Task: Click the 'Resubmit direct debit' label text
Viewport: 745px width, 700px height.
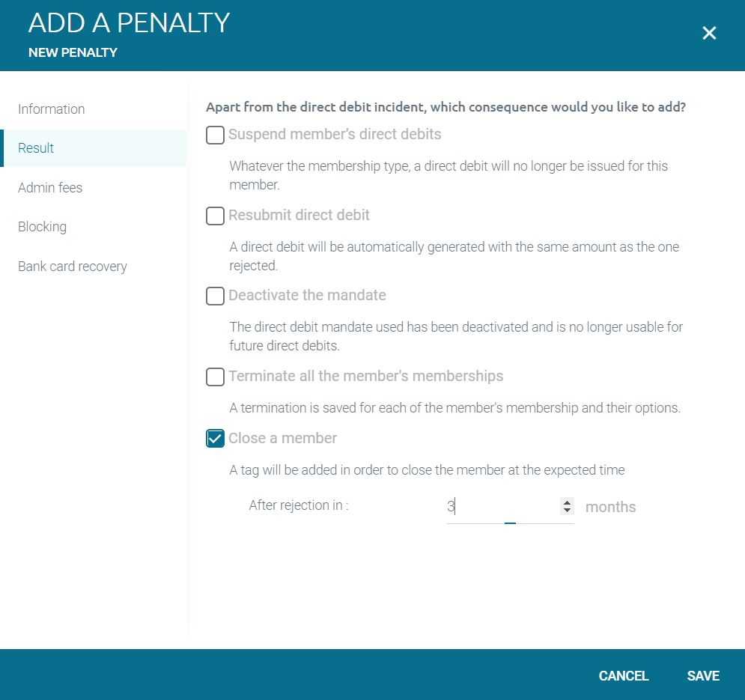Action: click(x=299, y=215)
